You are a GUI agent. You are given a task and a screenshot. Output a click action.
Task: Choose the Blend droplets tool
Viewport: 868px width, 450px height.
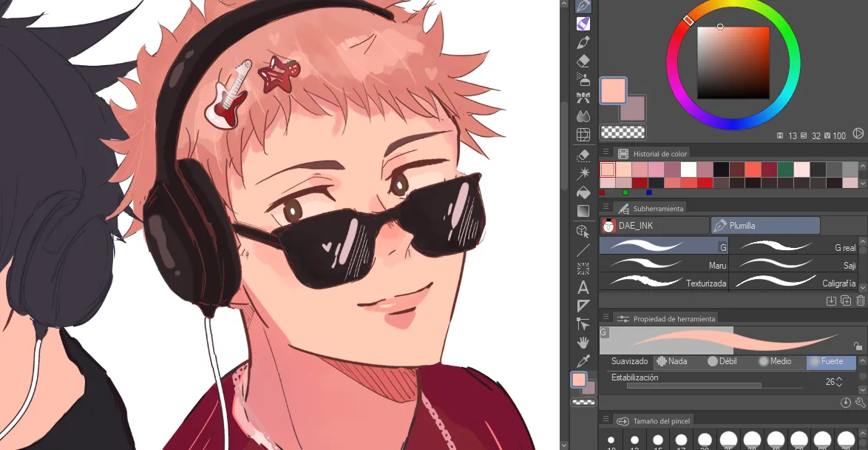(x=583, y=115)
